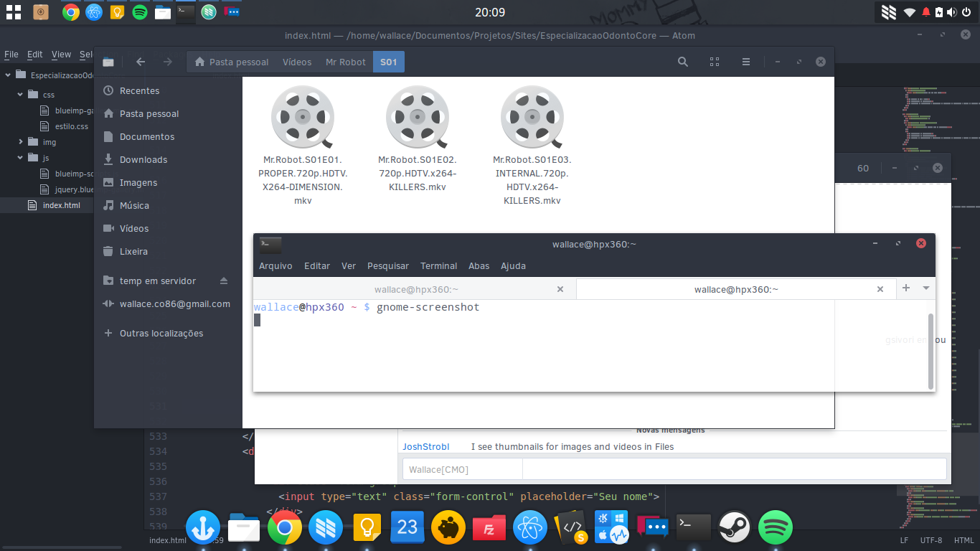Image resolution: width=980 pixels, height=551 pixels.
Task: Open Outras localizações in the Files sidebar
Action: 168,333
